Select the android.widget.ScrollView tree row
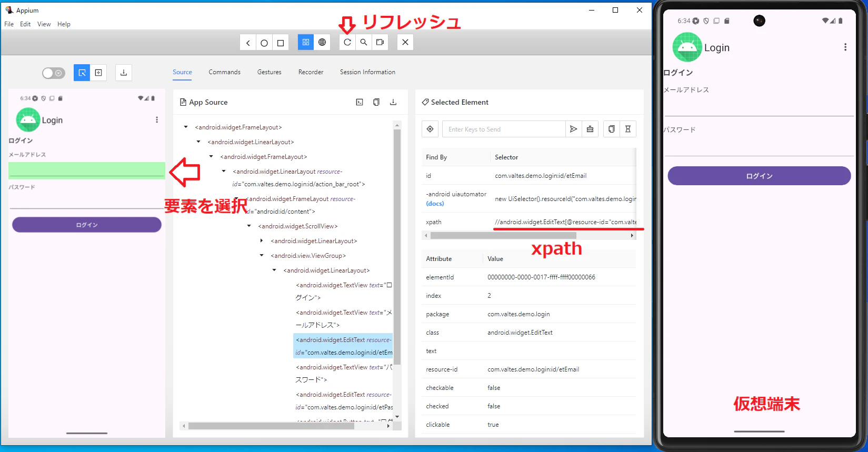This screenshot has height=452, width=868. tap(298, 226)
